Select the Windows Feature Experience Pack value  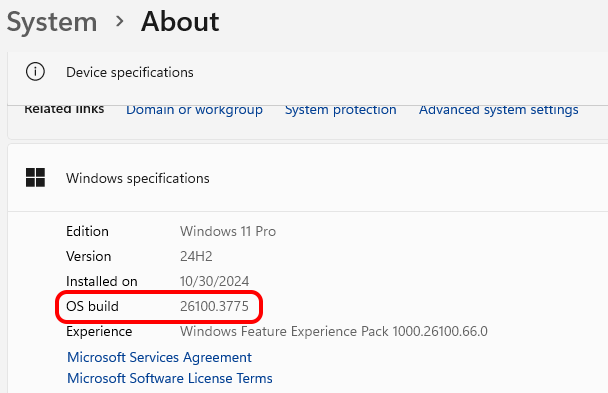coord(333,331)
